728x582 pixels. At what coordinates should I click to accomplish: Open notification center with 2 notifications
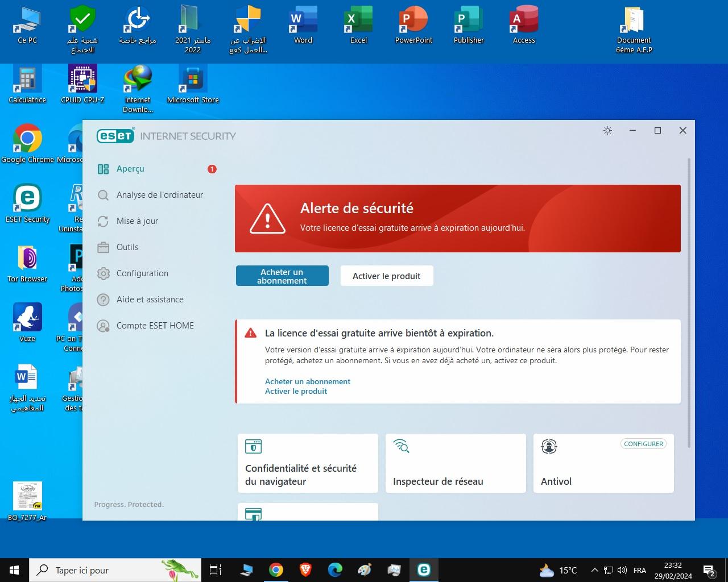pyautogui.click(x=709, y=570)
